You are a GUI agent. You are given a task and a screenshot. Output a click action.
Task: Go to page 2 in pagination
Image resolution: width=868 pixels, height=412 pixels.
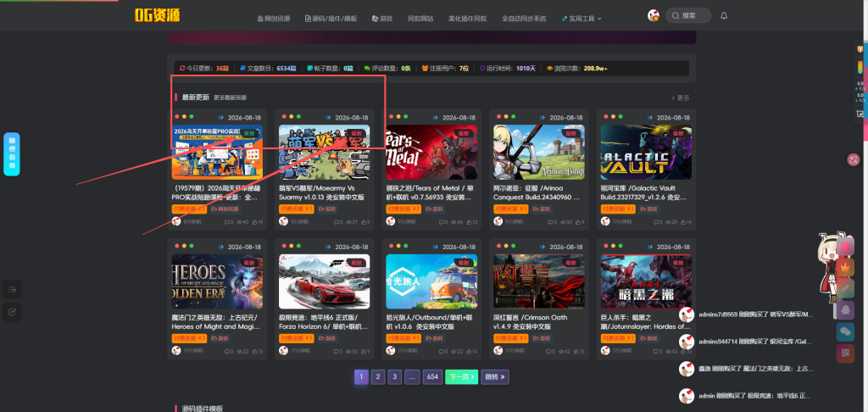(377, 377)
